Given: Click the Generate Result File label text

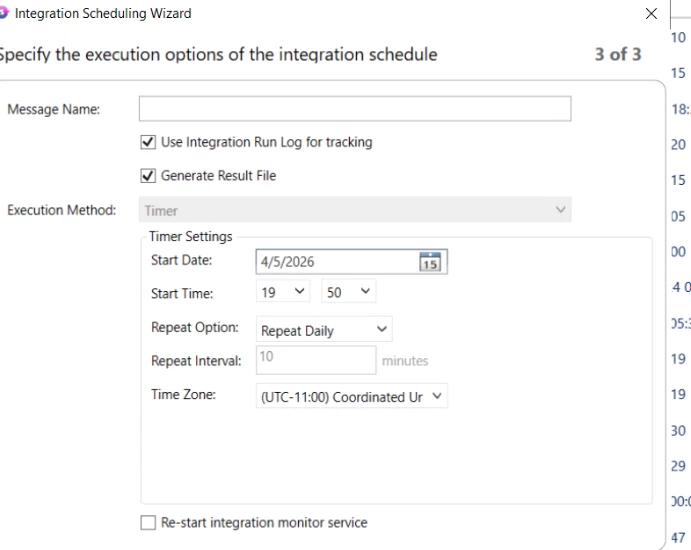Looking at the screenshot, I should (x=218, y=176).
